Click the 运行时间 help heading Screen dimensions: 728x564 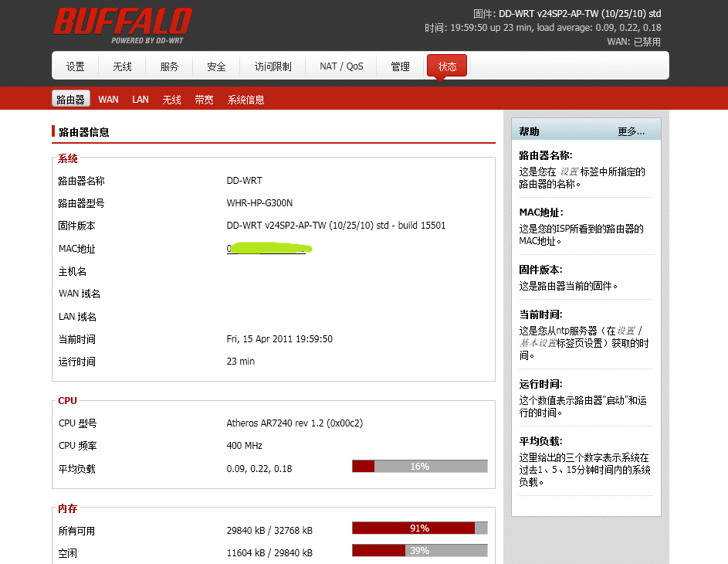point(540,384)
